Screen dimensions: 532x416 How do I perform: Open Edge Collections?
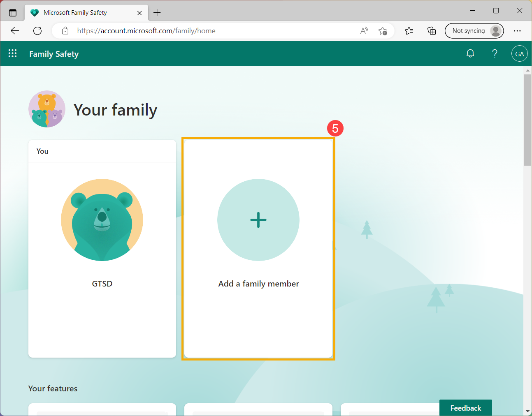pyautogui.click(x=432, y=30)
